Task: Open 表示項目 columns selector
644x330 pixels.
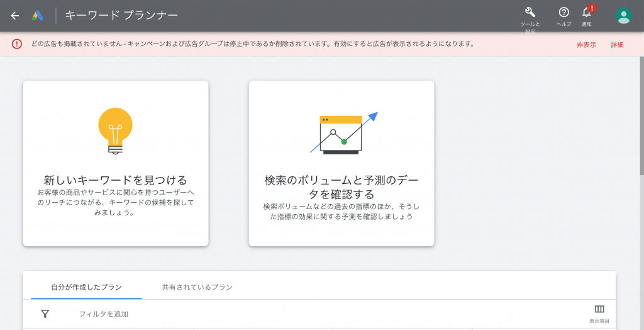Action: coord(599,310)
